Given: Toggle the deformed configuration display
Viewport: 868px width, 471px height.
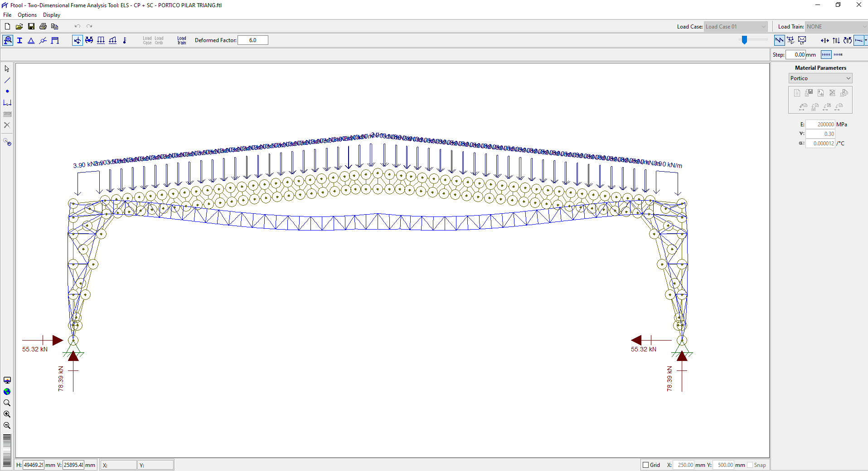Looking at the screenshot, I should tap(858, 40).
